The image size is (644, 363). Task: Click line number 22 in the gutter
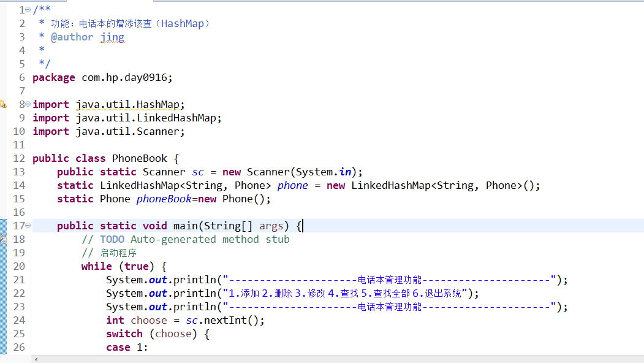[x=19, y=294]
